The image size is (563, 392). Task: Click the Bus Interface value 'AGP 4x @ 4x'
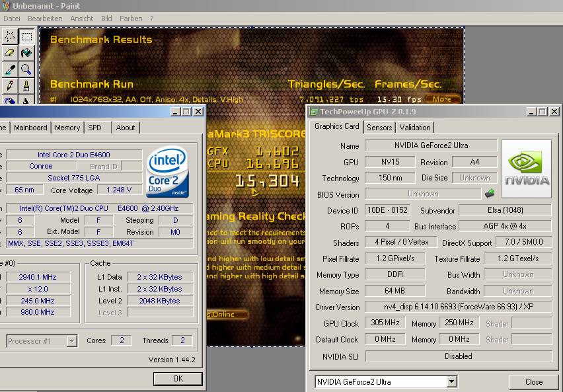coord(506,226)
